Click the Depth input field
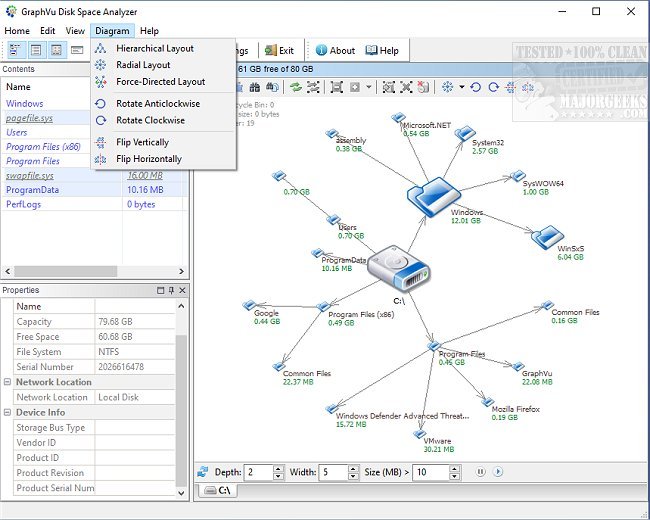650x520 pixels. [259, 472]
